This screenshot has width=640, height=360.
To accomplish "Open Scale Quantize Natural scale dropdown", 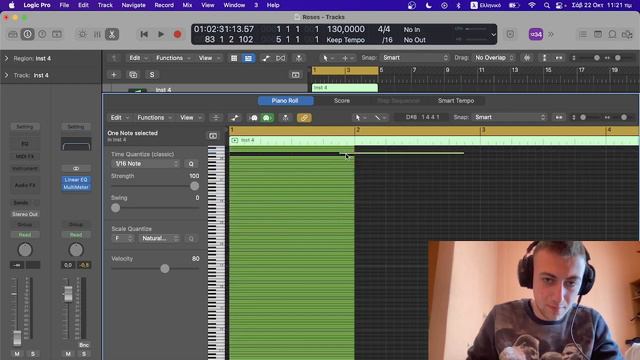I will [159, 238].
